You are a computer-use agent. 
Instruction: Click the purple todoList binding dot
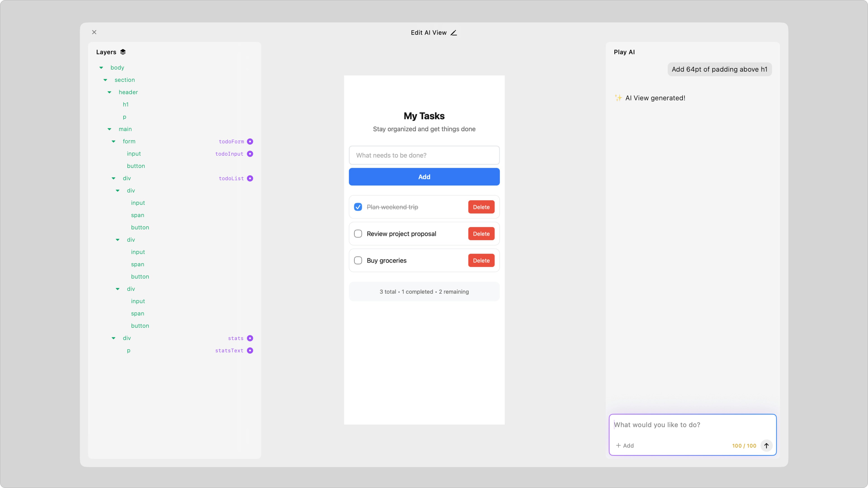[250, 178]
